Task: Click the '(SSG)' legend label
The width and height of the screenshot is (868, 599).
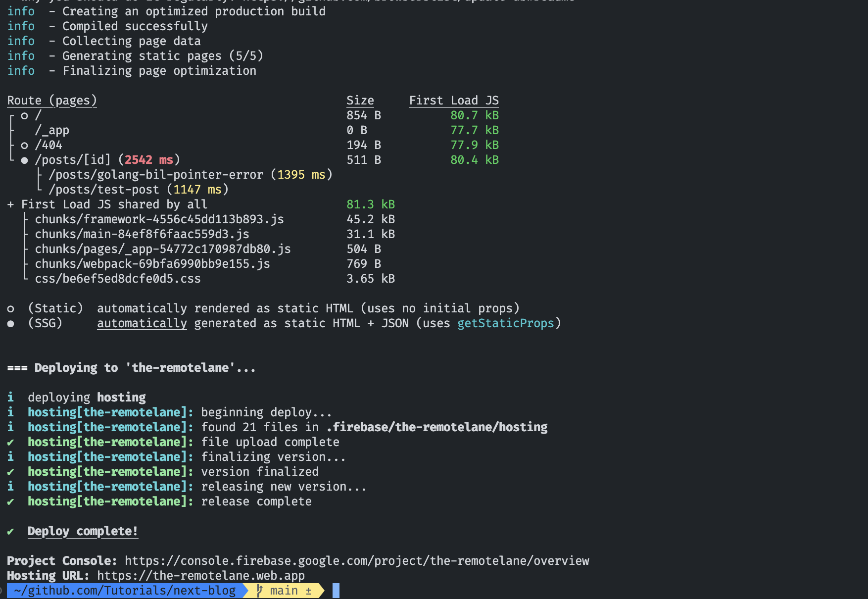Action: pos(45,323)
